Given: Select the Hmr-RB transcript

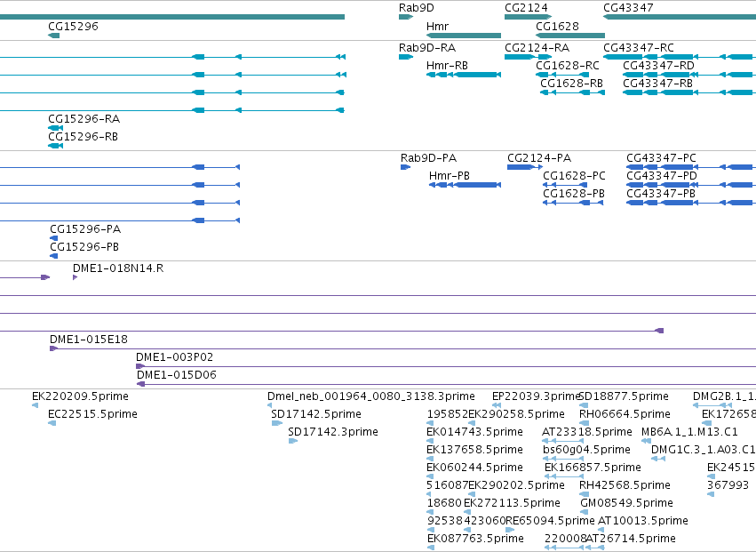Looking at the screenshot, I should [x=464, y=75].
